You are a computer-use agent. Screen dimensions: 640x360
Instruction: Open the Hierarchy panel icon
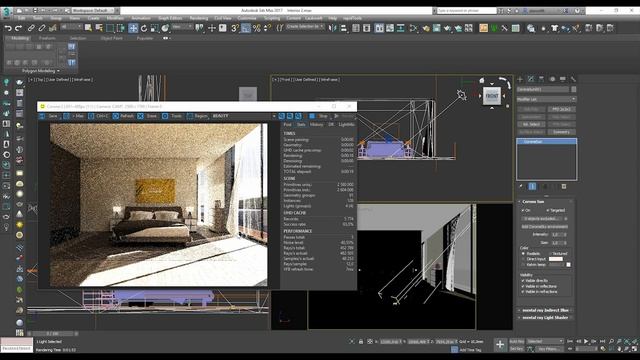click(541, 79)
